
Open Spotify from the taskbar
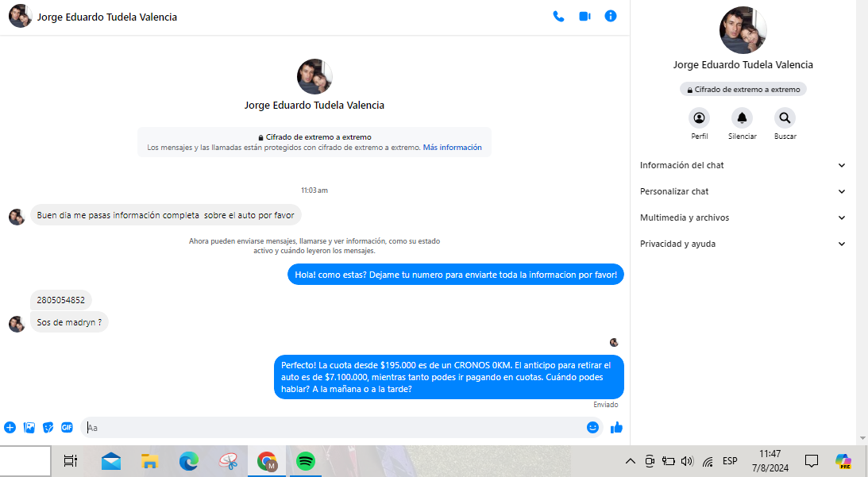[305, 460]
